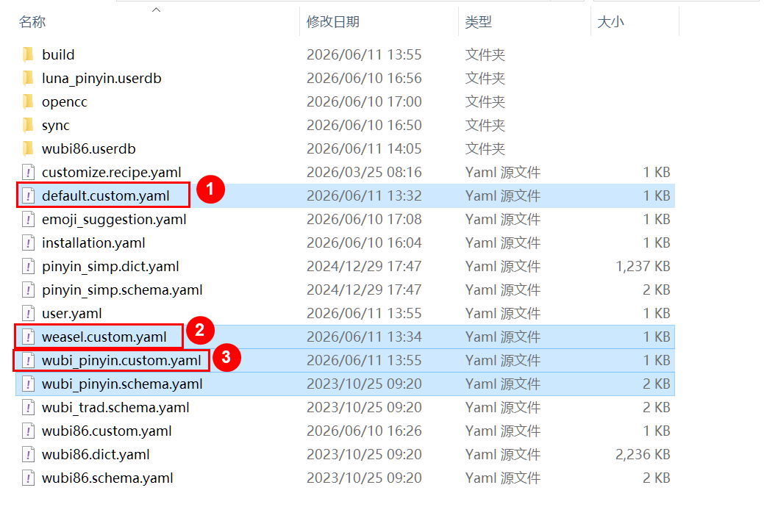The image size is (764, 532).
Task: Click the 文件夹 type of build row
Action: (x=485, y=54)
